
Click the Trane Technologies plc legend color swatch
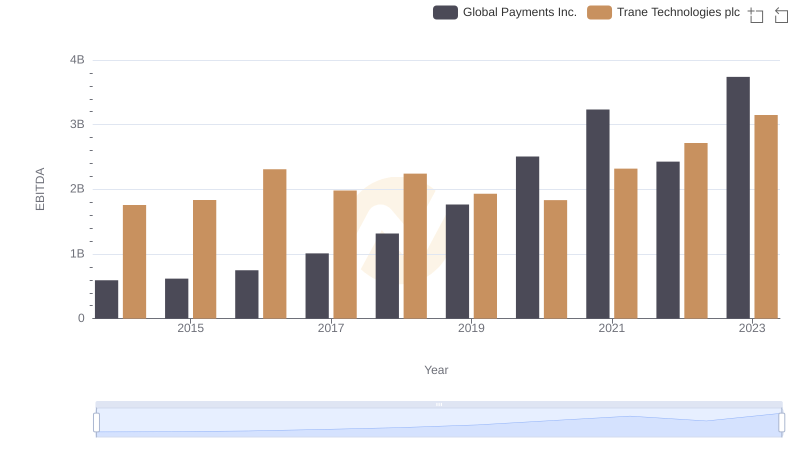point(599,12)
